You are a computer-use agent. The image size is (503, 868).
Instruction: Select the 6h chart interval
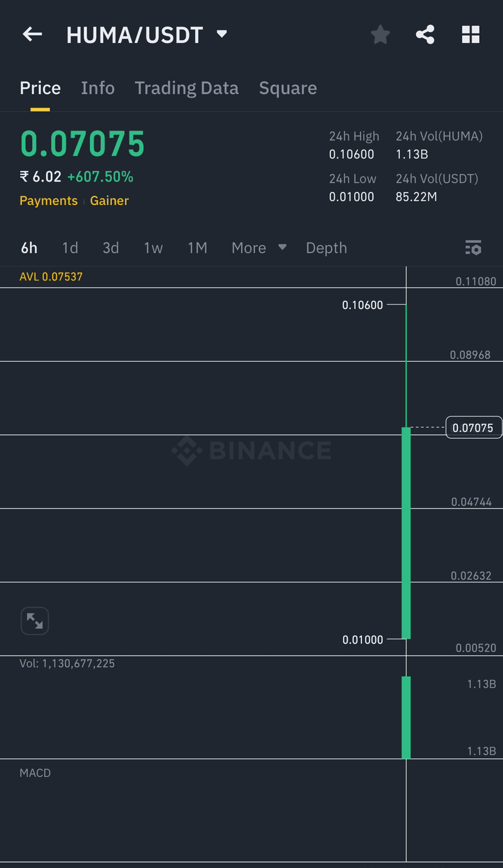[x=29, y=248]
